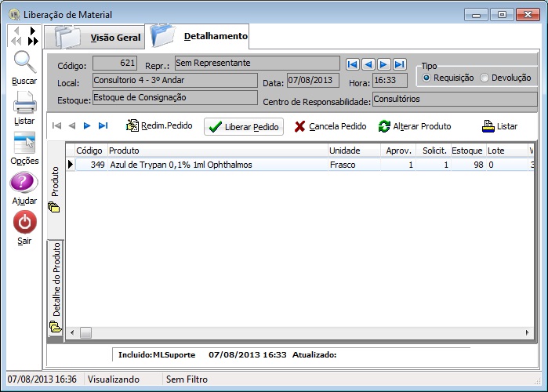Go to first record in header navigator
548x392 pixels.
coord(353,64)
